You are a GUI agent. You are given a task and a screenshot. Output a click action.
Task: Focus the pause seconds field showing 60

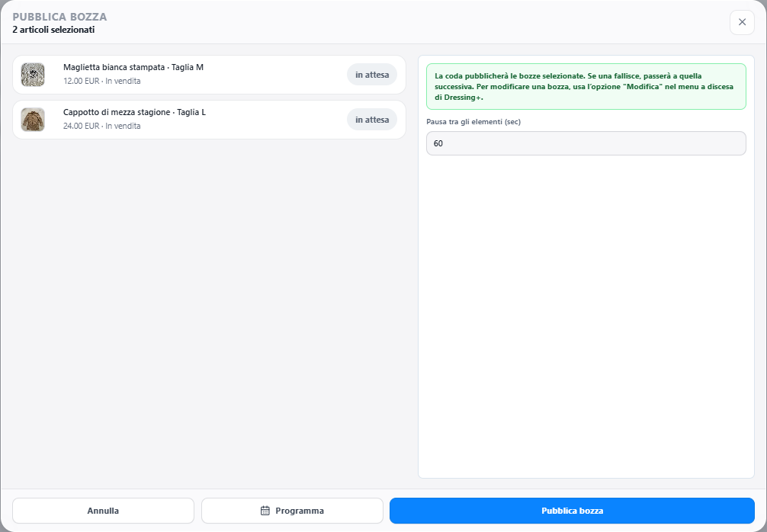click(586, 143)
